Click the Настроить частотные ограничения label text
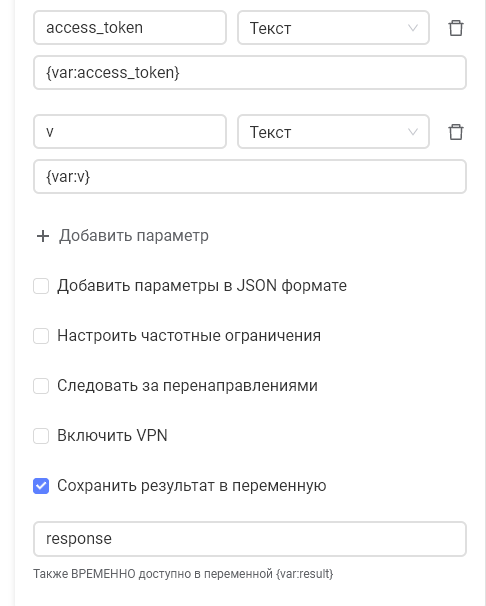 (189, 336)
